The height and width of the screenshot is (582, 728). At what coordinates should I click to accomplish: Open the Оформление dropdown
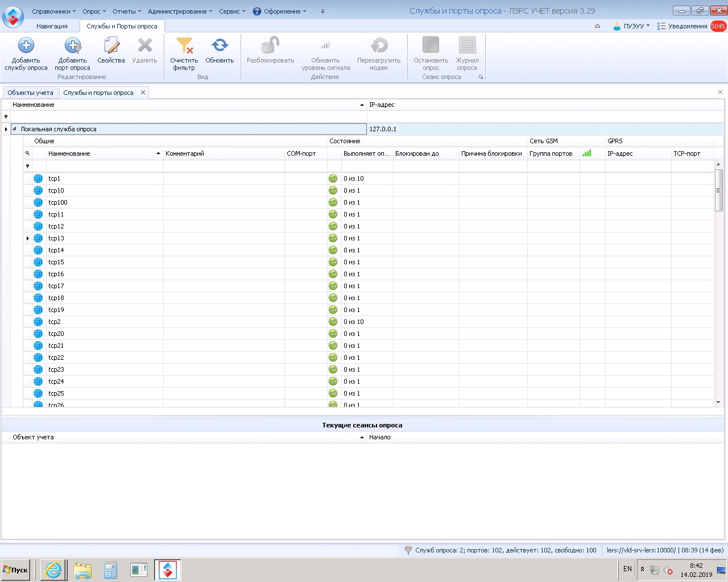coord(285,11)
